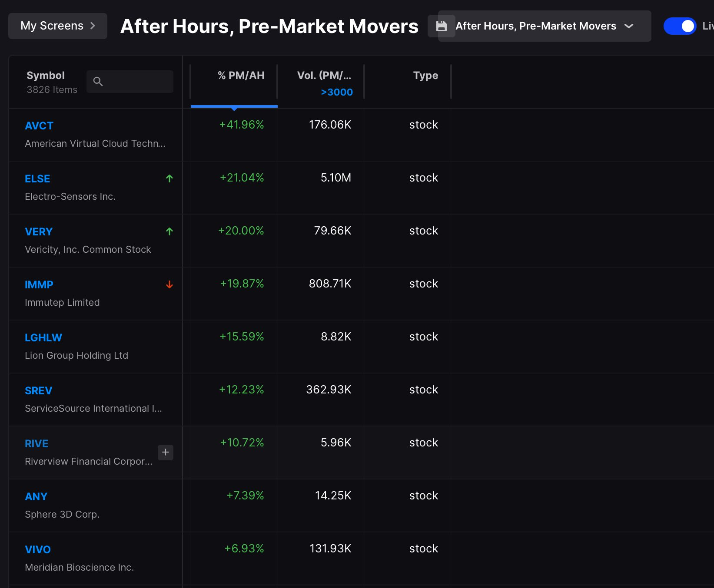Screen dimensions: 714x588
Task: Click the plus icon on RIVE row
Action: click(166, 452)
